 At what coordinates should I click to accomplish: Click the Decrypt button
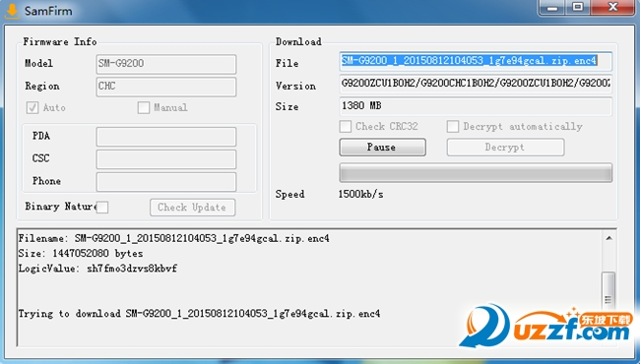pos(505,148)
